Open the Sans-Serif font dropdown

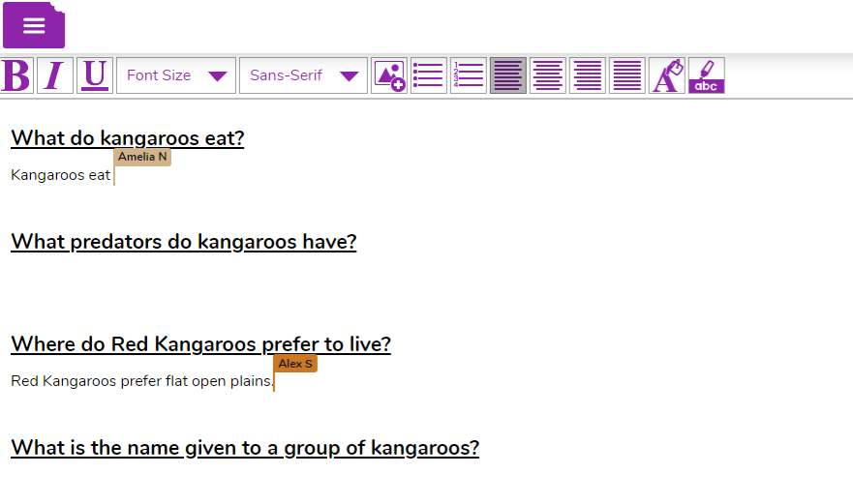pos(303,75)
